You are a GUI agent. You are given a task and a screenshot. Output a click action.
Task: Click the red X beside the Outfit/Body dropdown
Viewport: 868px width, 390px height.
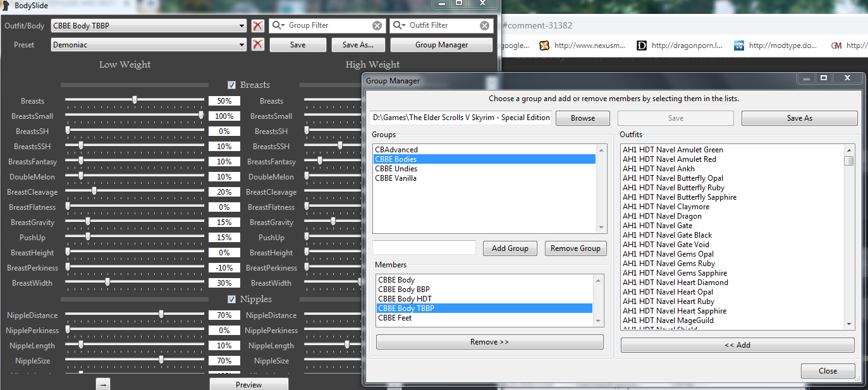coord(257,26)
